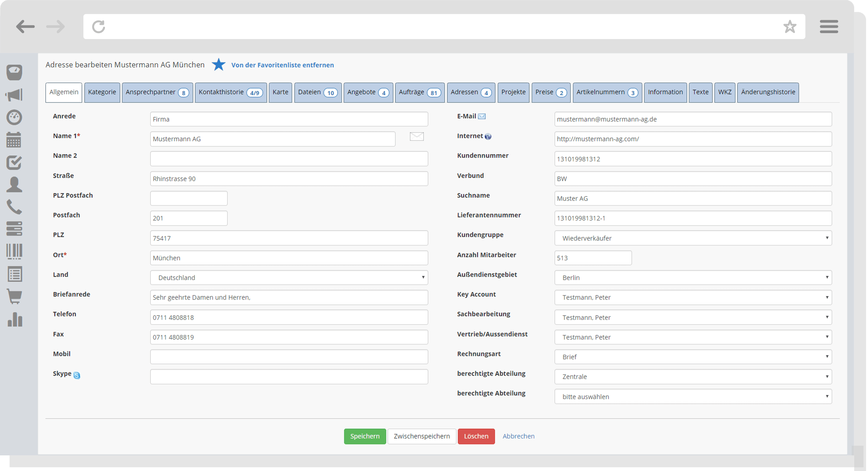Click the envelope icon beside Name 1
Screen dimensions: 868x471
pyautogui.click(x=417, y=137)
